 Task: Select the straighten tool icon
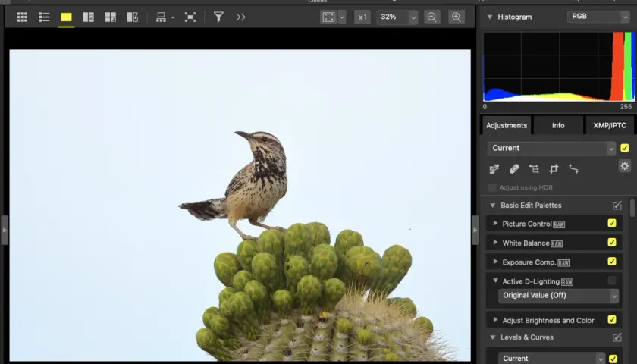(573, 169)
